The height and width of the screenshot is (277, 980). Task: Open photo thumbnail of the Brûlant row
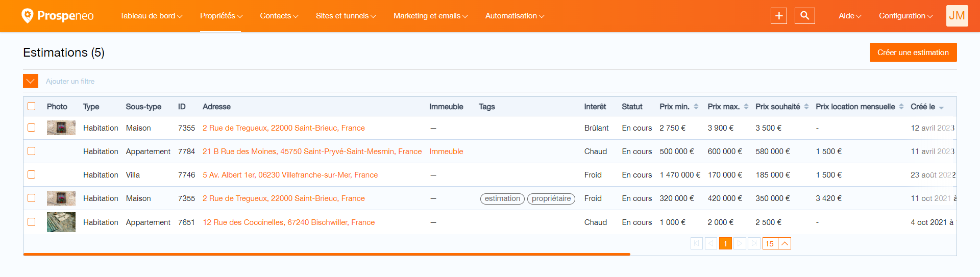click(x=61, y=128)
